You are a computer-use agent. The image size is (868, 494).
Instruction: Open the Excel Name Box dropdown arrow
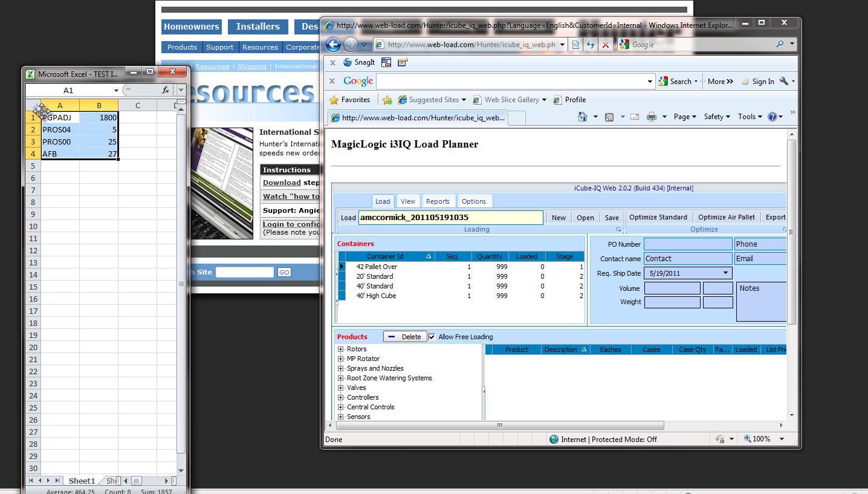tap(115, 90)
